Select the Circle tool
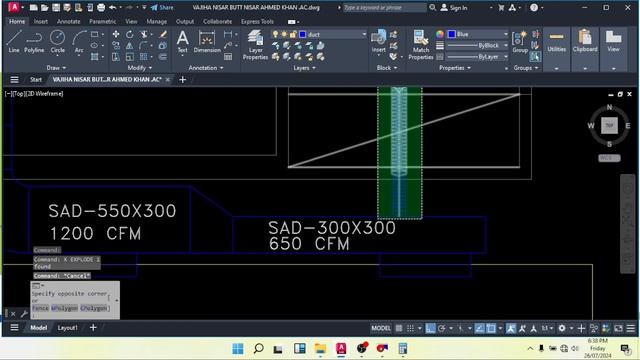 tap(57, 41)
